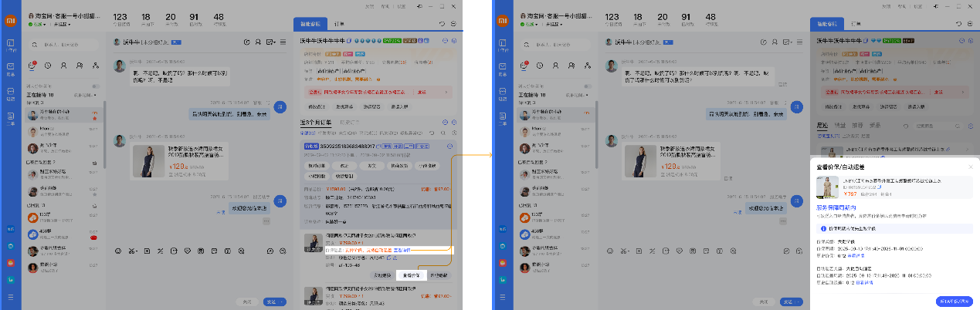
Task: Open checkbox-style dropdown in left chat header
Action: pos(270,42)
